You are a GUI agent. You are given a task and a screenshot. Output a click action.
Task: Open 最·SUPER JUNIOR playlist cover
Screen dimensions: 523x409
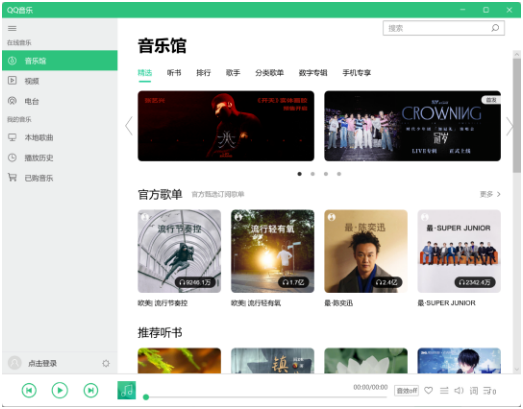[x=459, y=251]
